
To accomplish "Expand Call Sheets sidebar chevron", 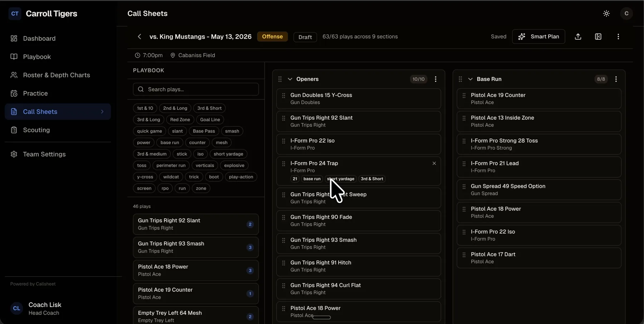I will 102,112.
